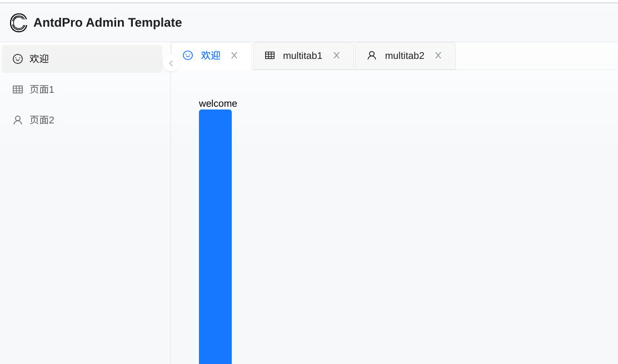Close the multitab1 tab
This screenshot has height=364, width=618.
[x=336, y=56]
